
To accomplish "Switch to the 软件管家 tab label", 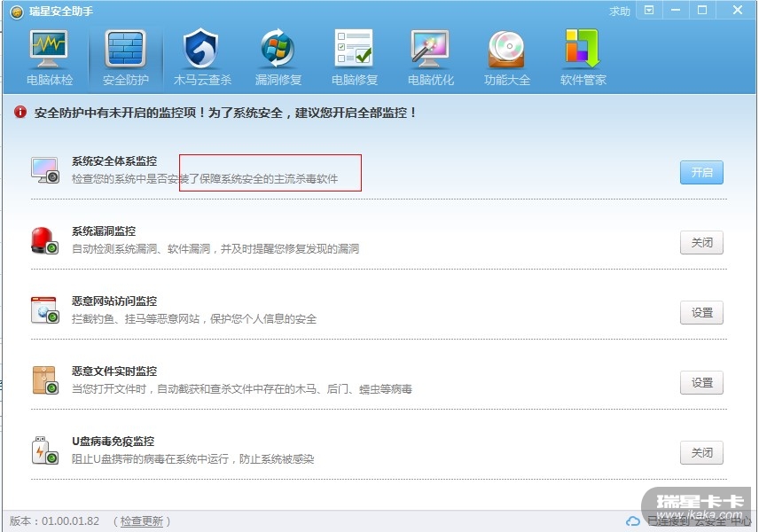I will click(x=583, y=80).
